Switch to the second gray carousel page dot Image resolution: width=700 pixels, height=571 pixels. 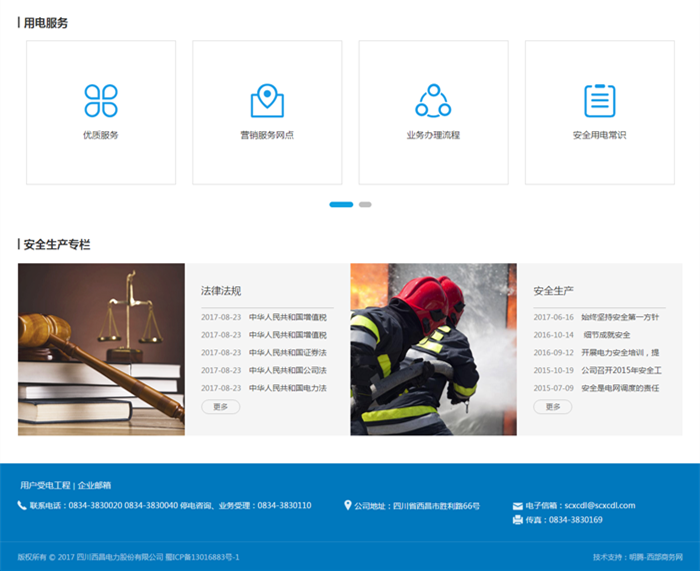pyautogui.click(x=365, y=204)
